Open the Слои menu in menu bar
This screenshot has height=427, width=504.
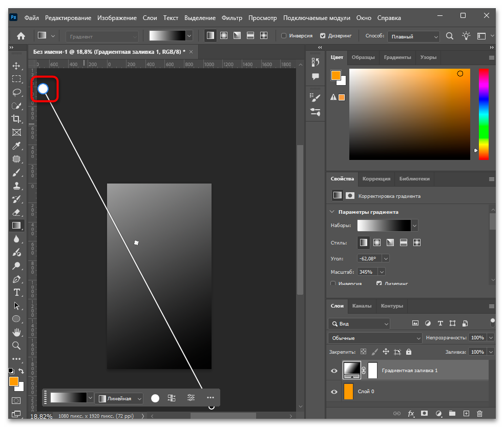pyautogui.click(x=150, y=18)
